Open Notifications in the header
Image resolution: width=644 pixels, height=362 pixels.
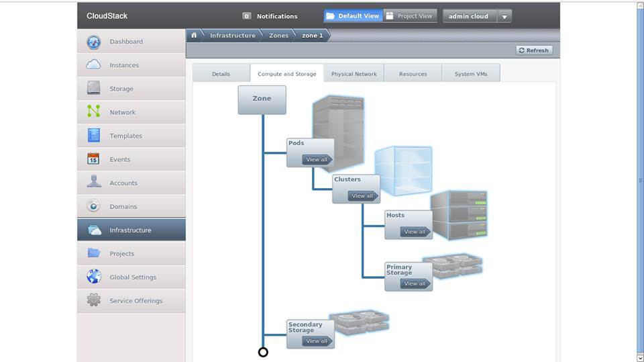tap(270, 16)
